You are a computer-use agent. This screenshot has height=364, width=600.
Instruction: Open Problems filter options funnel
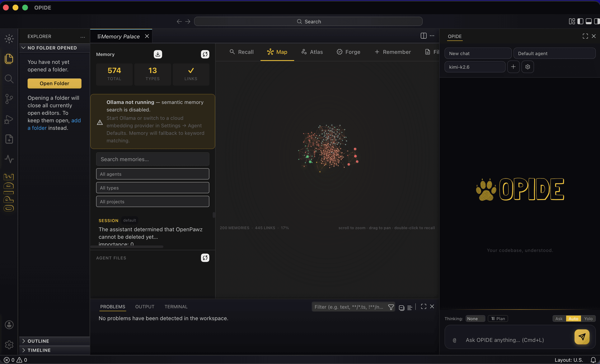[391, 307]
